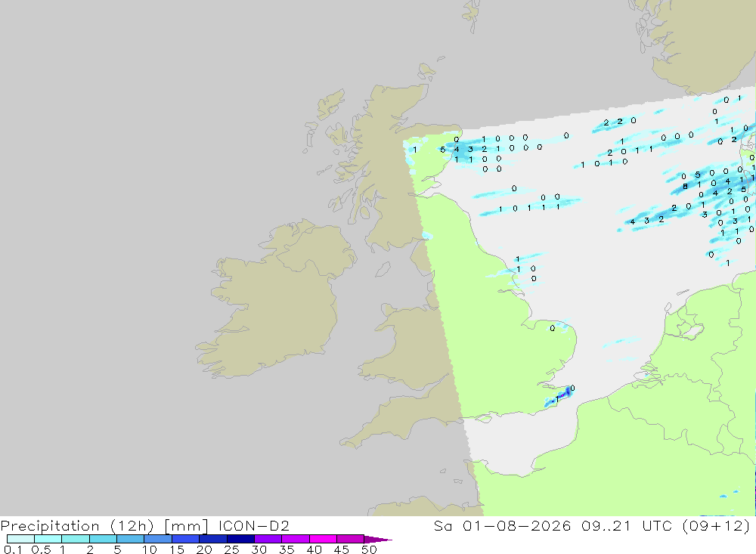Pick the 35–40 mm violet legend swatch
Screen dimensions: 756x554
click(x=295, y=539)
